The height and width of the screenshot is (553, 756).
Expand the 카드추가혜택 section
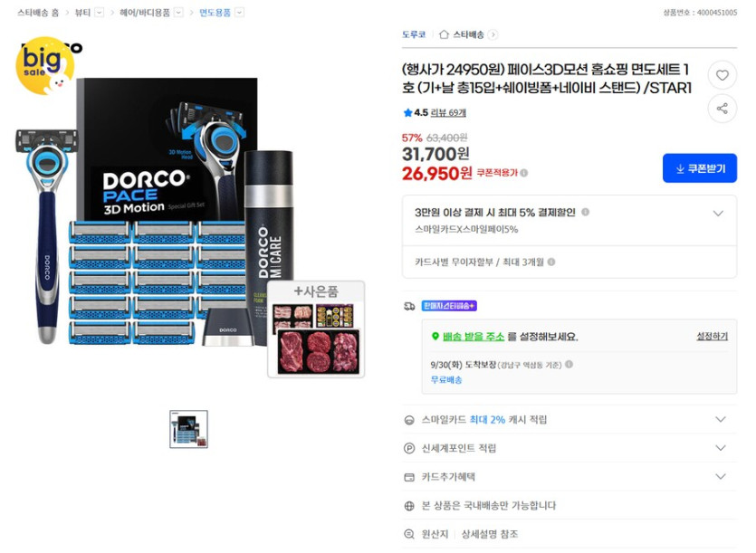(719, 478)
